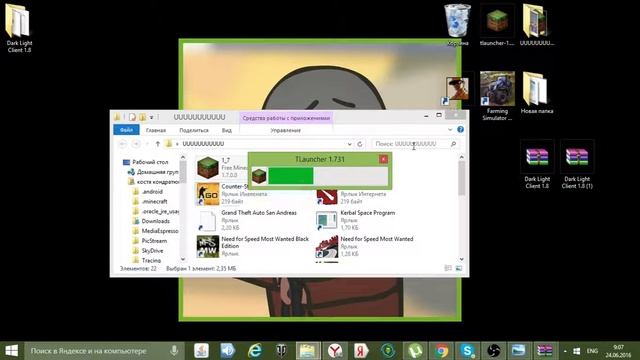
Task: Click the taskbar clock showing 9:07
Action: (618, 351)
